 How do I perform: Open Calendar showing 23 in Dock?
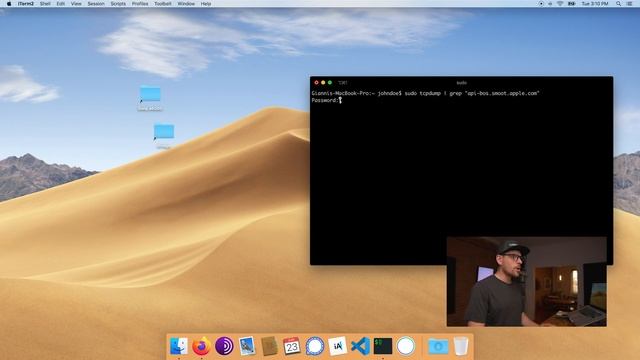point(292,346)
